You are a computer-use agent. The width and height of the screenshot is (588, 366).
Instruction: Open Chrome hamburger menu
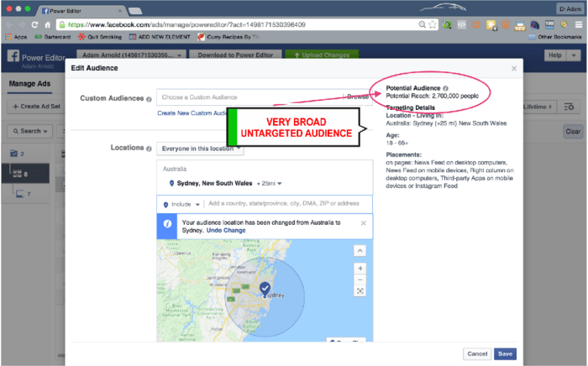click(579, 25)
